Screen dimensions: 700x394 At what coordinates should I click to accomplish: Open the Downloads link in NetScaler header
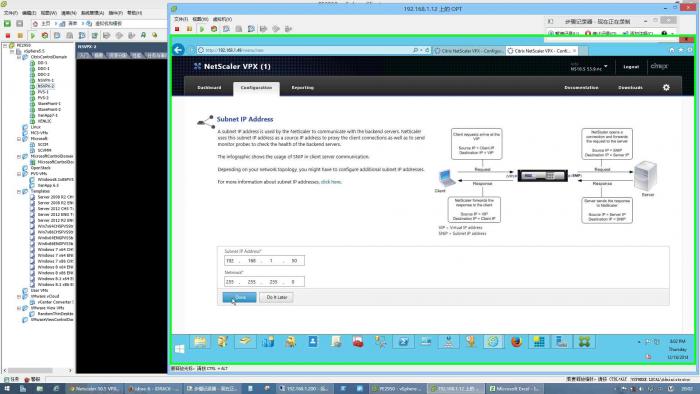630,87
